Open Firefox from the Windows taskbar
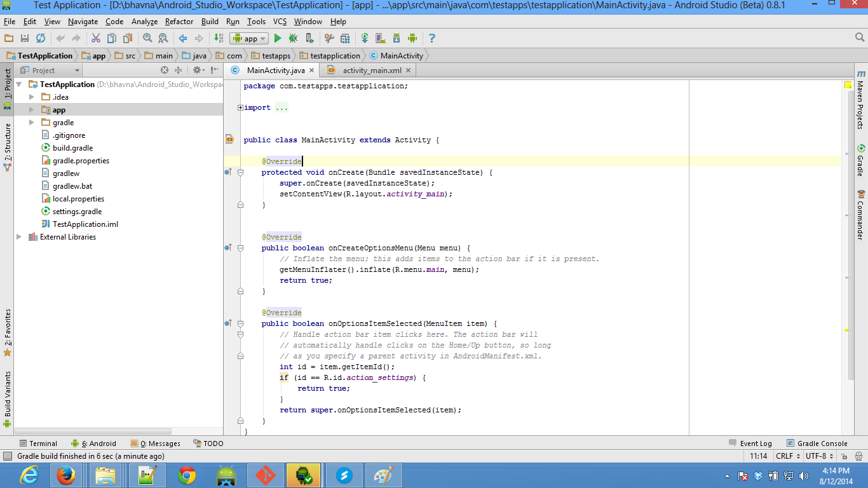This screenshot has width=868, height=488. click(66, 475)
